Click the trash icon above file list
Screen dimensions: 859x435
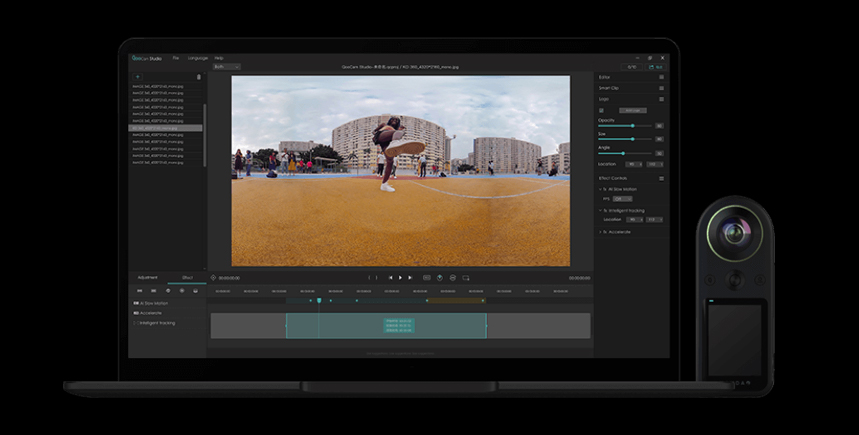pos(199,77)
